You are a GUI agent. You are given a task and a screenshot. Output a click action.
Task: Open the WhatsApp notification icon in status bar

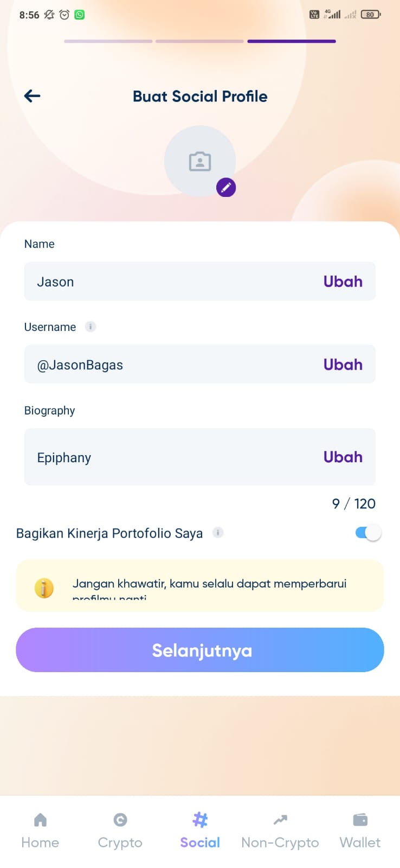80,15
